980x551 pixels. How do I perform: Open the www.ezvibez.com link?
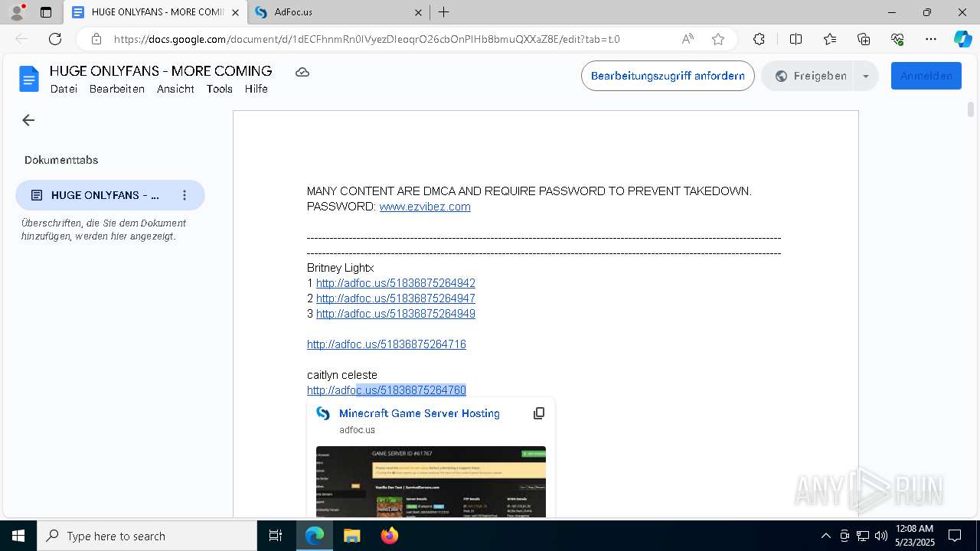pos(425,207)
